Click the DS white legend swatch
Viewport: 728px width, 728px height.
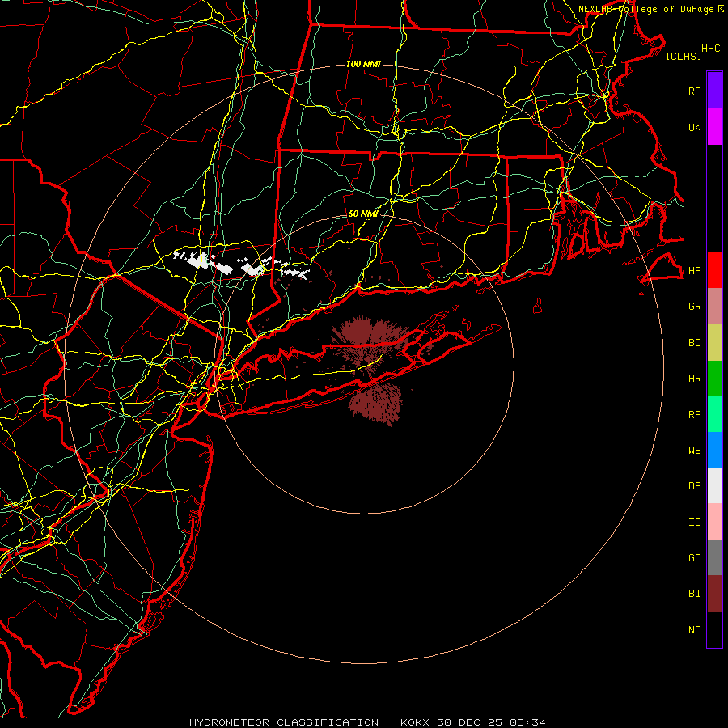coord(714,485)
